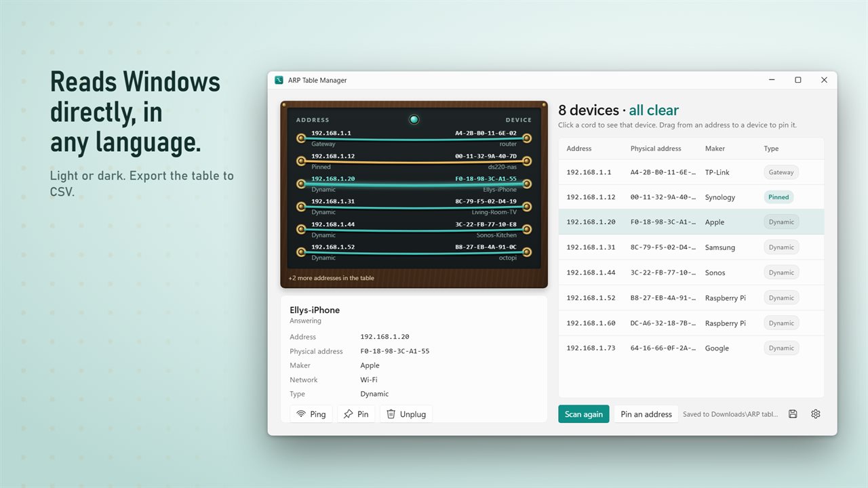Click the address jack for 192.168.1.52
This screenshot has width=868, height=488.
click(301, 252)
